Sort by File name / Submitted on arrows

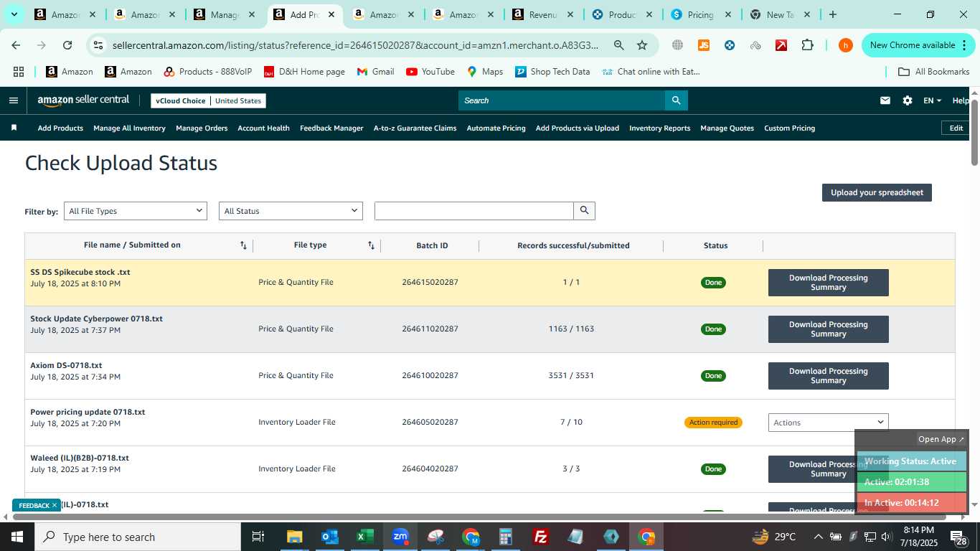pyautogui.click(x=243, y=245)
